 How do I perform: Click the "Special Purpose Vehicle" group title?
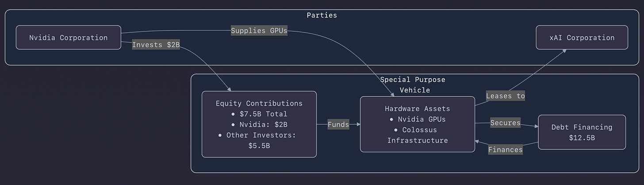coord(413,85)
